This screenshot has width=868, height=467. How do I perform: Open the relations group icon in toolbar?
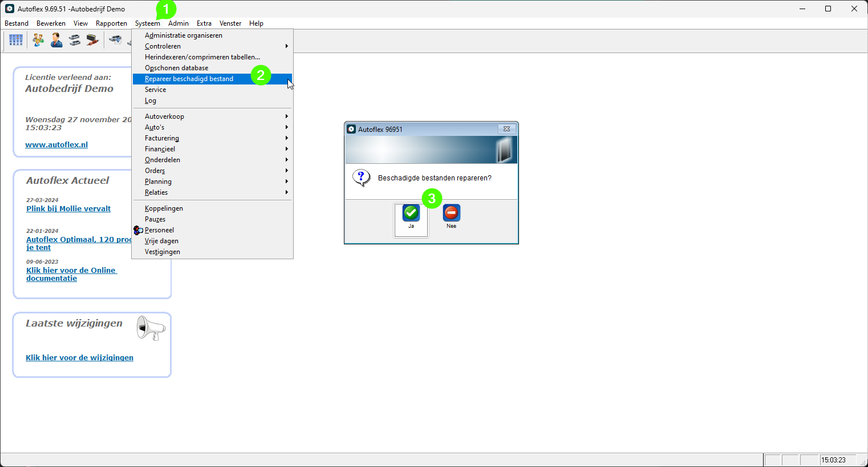[x=38, y=40]
